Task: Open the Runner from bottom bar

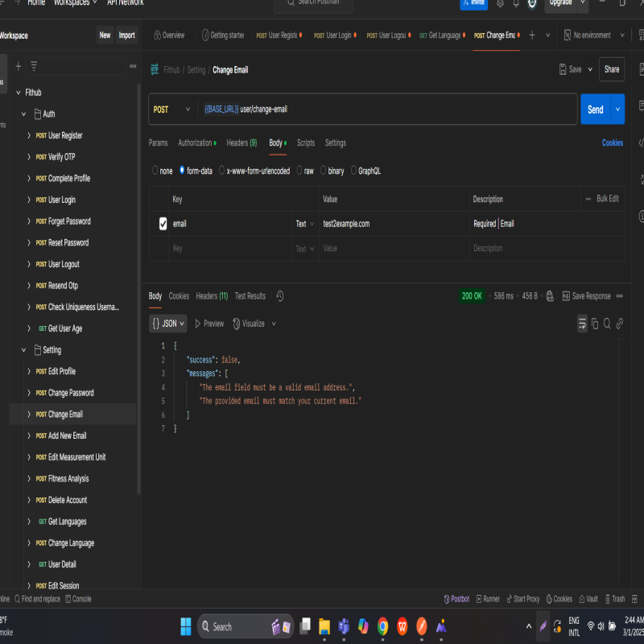Action: click(x=488, y=599)
